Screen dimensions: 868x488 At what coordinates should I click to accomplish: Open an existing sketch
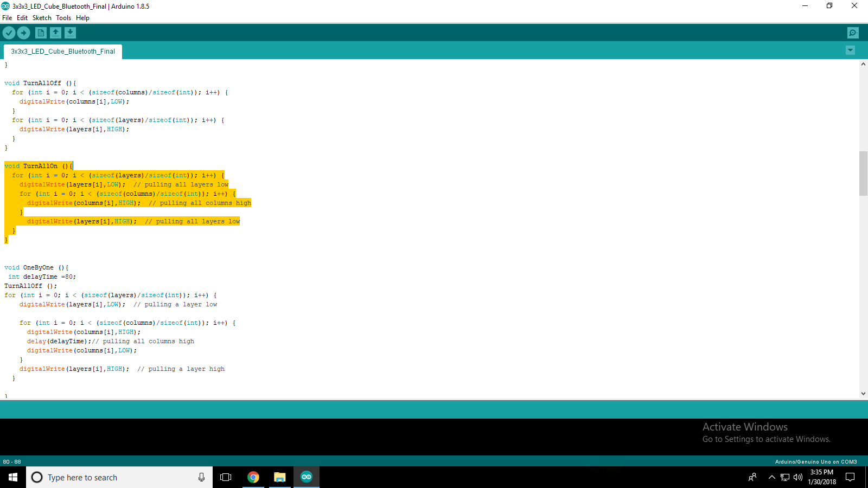click(55, 33)
